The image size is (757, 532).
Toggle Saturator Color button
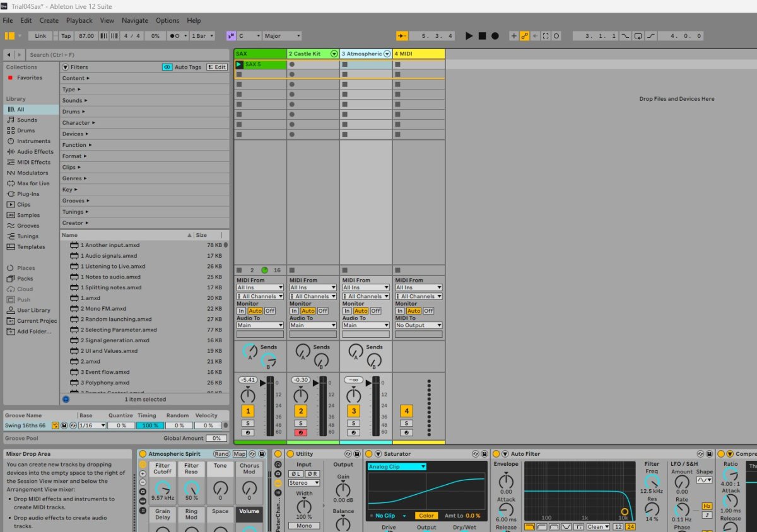(x=426, y=516)
